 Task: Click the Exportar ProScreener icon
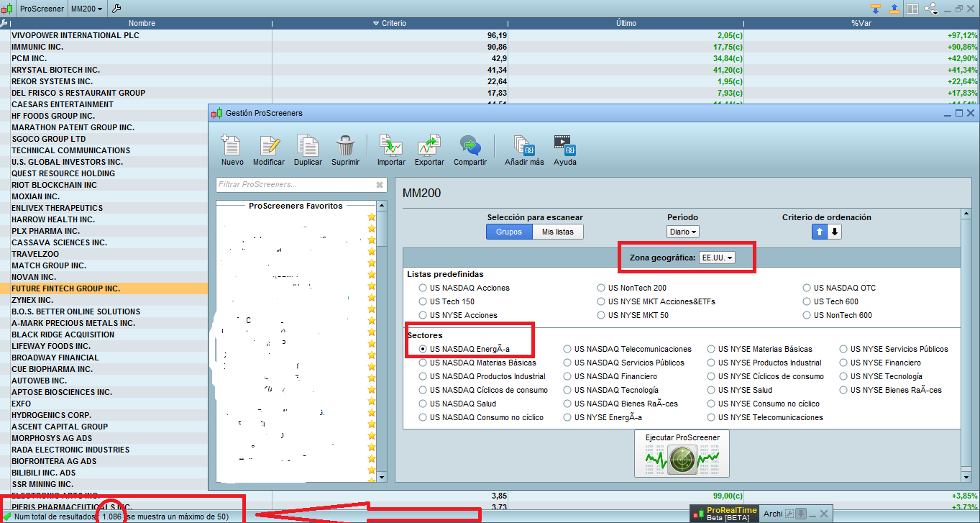[429, 145]
